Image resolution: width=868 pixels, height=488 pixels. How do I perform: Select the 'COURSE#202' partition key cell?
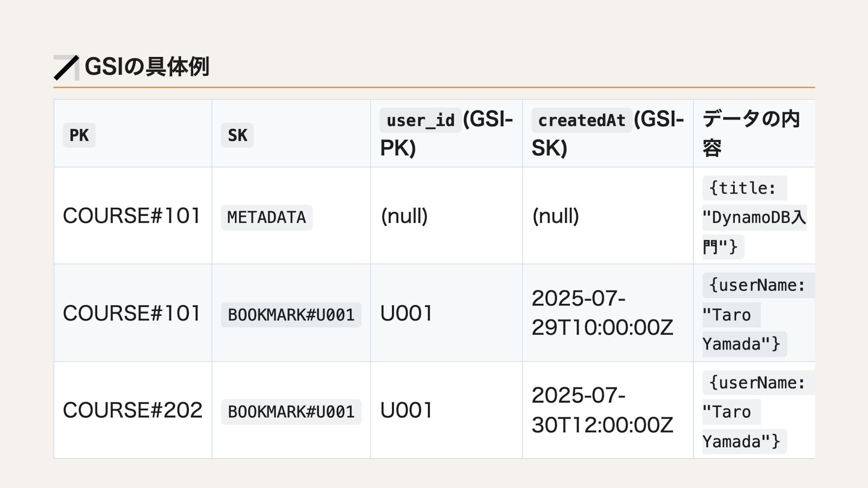[132, 410]
